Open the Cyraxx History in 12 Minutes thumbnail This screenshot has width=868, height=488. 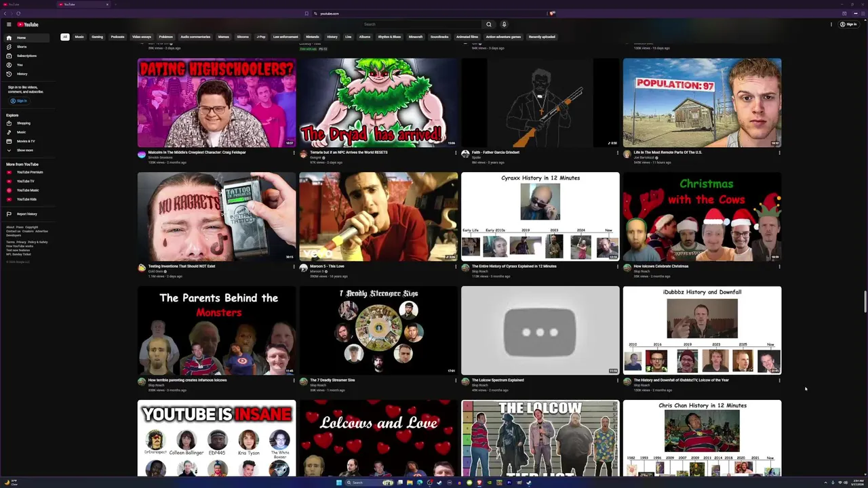pyautogui.click(x=540, y=217)
